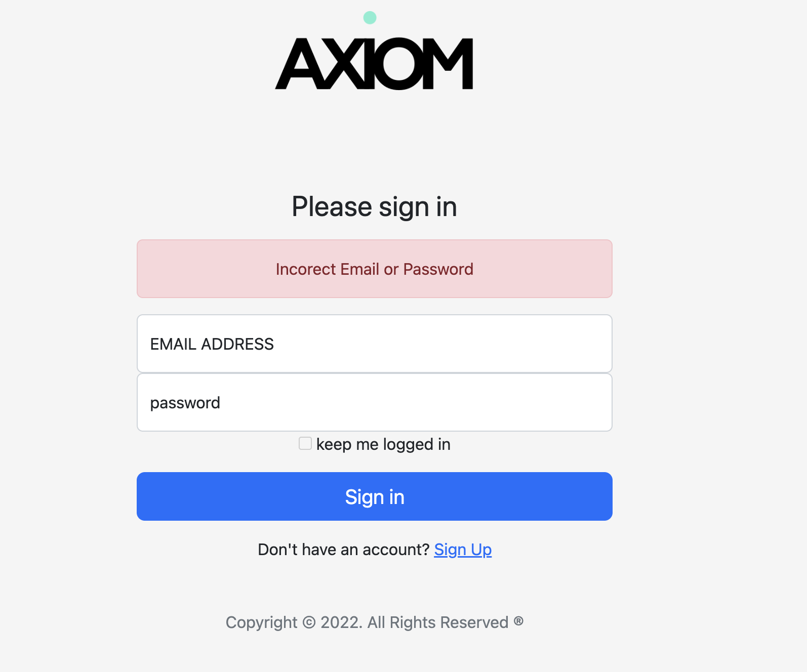Click the "Don't have an account?" text
Image resolution: width=807 pixels, height=672 pixels.
343,550
